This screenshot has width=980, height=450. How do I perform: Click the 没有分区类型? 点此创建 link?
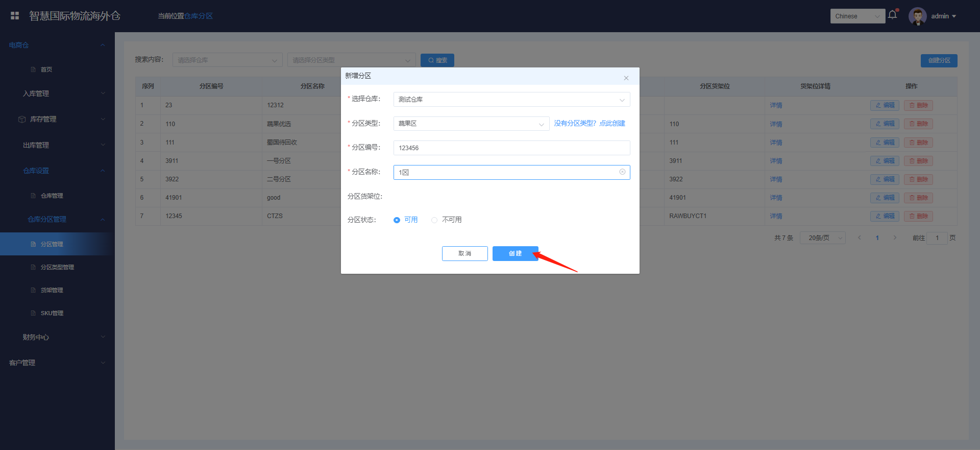[x=590, y=124]
